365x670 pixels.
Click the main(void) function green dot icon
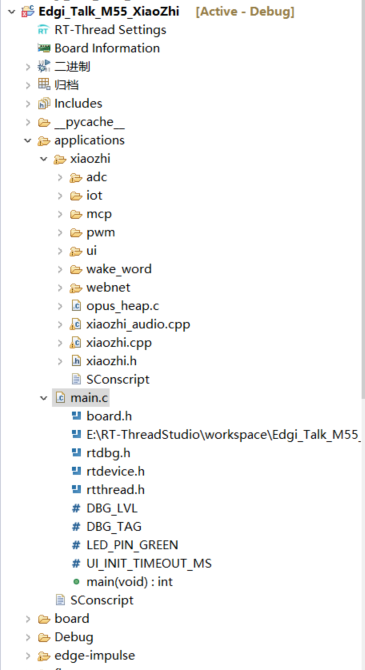76,582
